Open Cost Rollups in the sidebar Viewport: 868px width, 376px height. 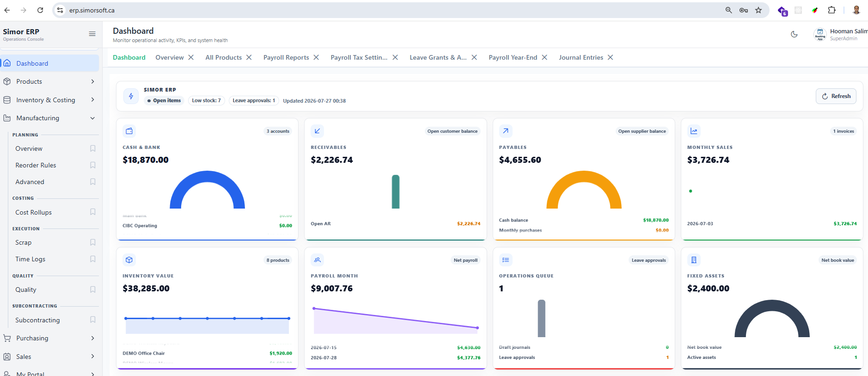point(33,212)
